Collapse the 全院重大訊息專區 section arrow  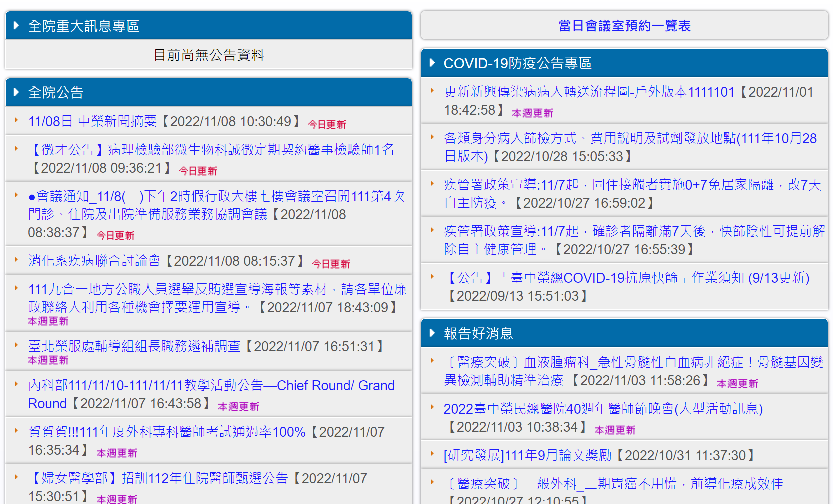[x=16, y=26]
